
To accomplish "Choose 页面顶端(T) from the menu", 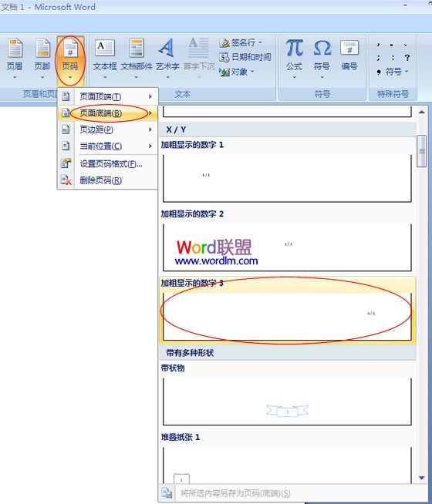I will pos(107,96).
